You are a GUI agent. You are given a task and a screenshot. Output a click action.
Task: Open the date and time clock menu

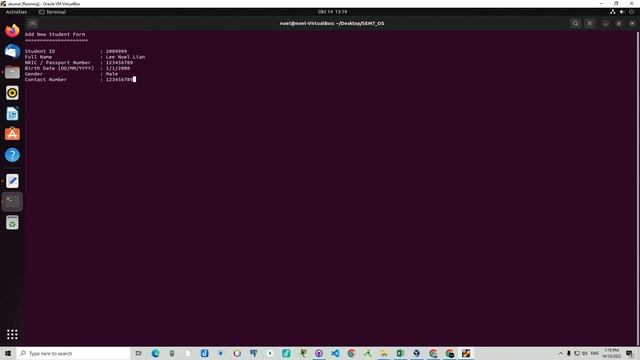coord(333,12)
